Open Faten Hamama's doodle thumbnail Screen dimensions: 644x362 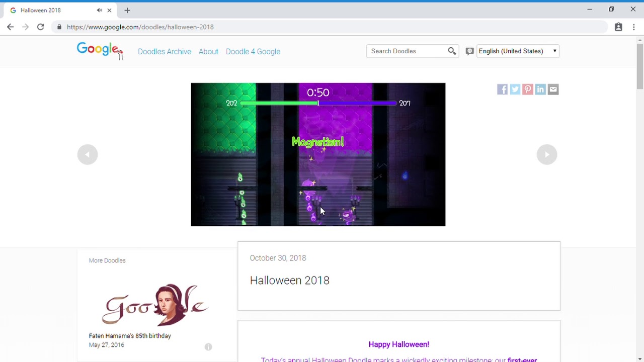155,305
